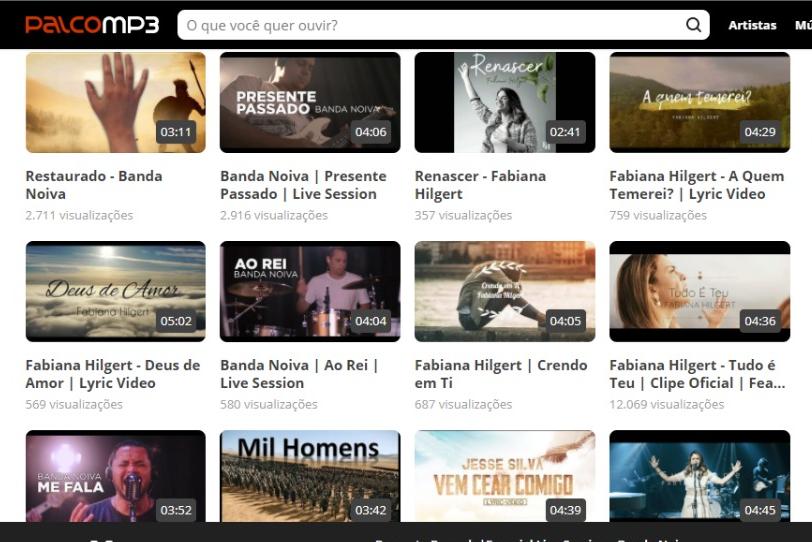Click title 'Restaurado - Banda Noiva'
The height and width of the screenshot is (542, 812).
point(94,185)
